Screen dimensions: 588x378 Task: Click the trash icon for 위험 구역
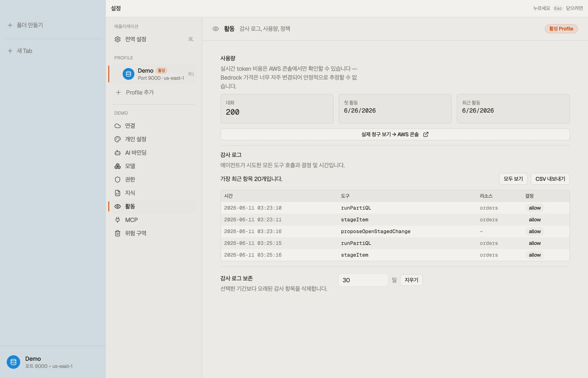[x=118, y=233]
